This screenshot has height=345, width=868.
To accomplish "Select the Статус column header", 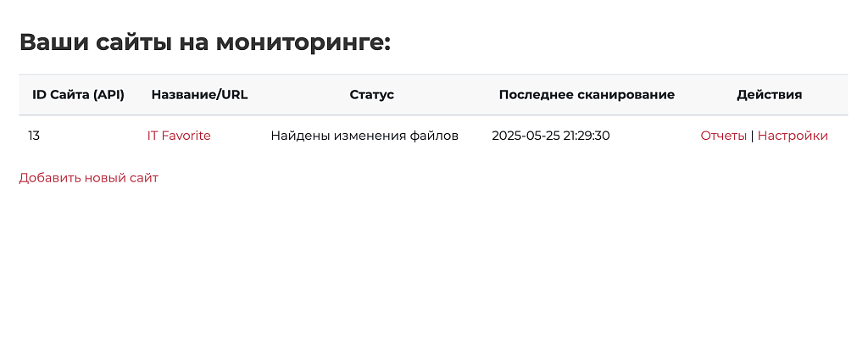I will 371,95.
